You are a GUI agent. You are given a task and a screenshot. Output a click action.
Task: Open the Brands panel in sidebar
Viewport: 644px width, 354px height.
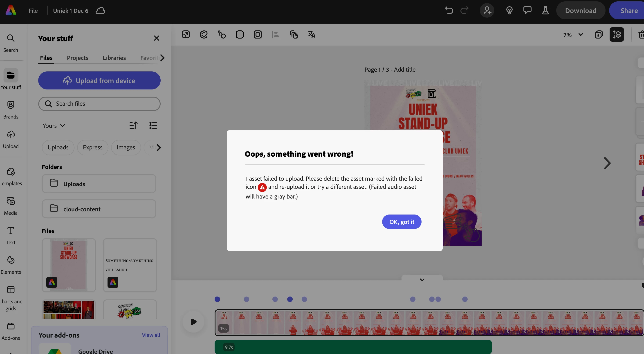(11, 110)
